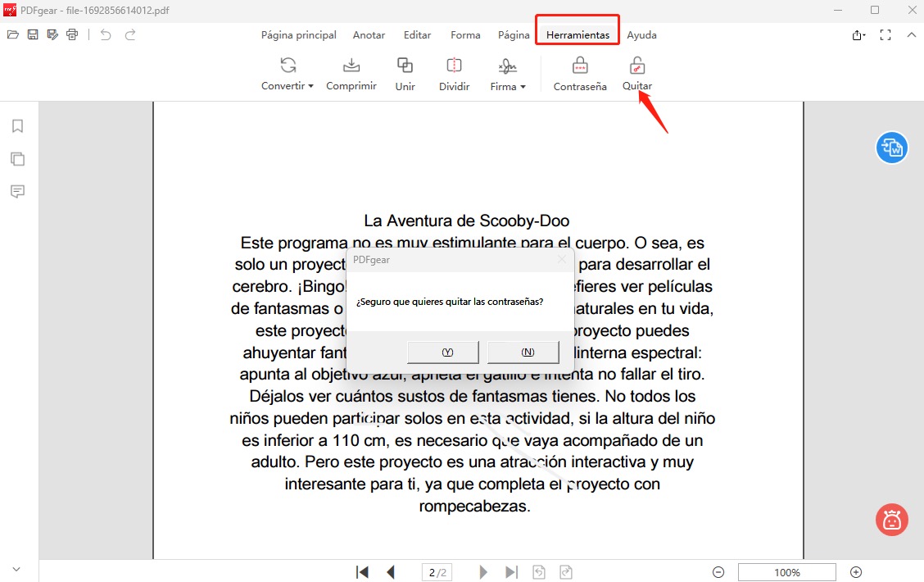
Task: Switch to the Anotar tab
Action: pyautogui.click(x=369, y=34)
